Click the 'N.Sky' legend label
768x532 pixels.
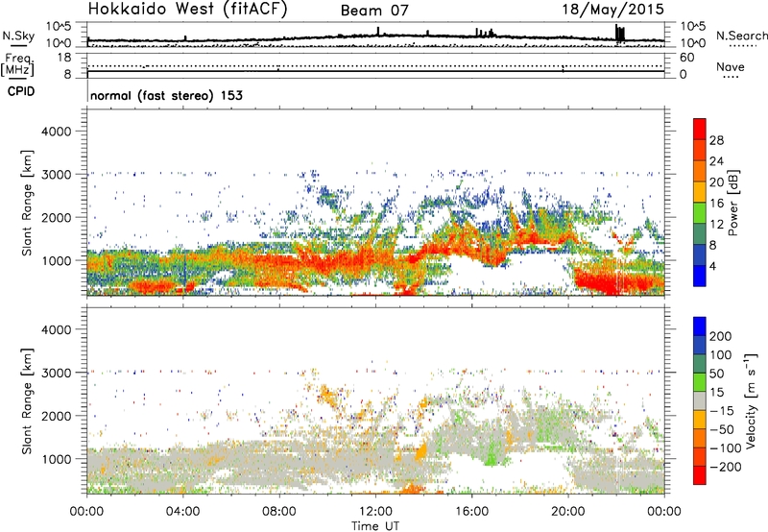click(x=18, y=36)
